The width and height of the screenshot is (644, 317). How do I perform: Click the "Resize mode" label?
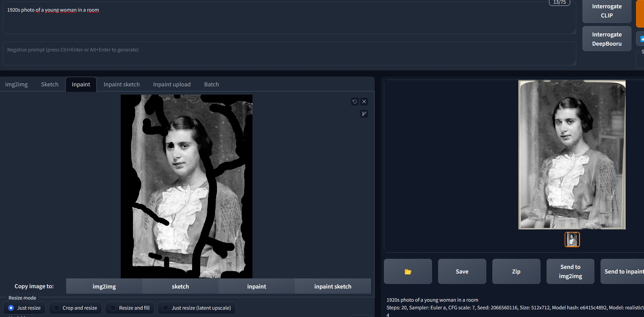click(x=22, y=298)
